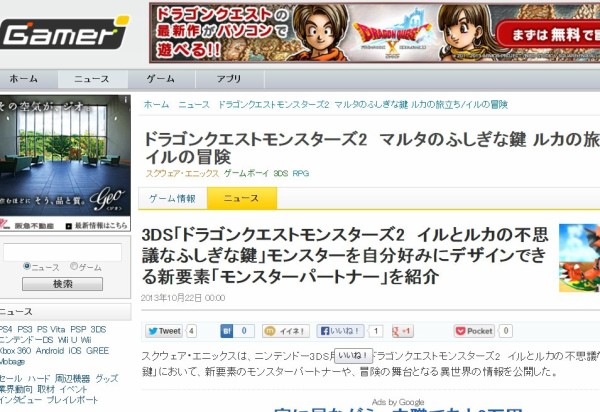Image resolution: width=600 pixels, height=412 pixels.
Task: Click the Android sidebar link
Action: [50, 350]
